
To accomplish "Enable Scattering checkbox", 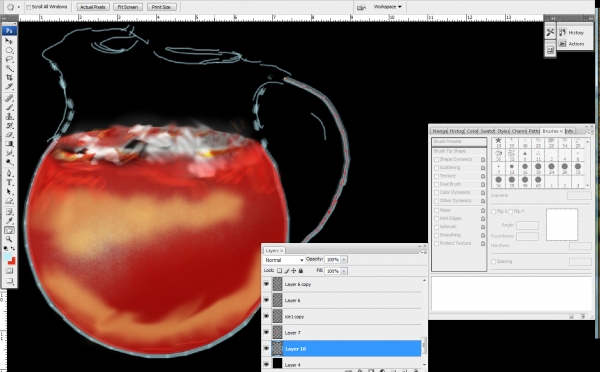I will click(x=436, y=168).
